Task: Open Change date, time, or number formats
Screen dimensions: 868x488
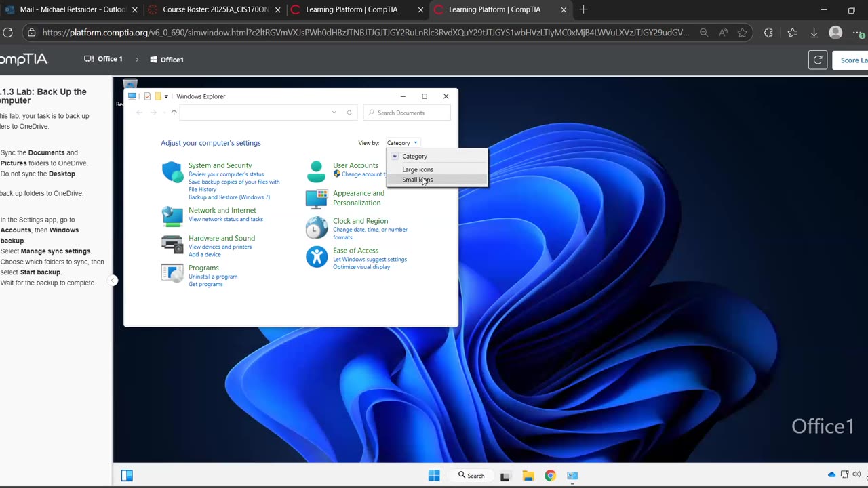Action: 370,233
